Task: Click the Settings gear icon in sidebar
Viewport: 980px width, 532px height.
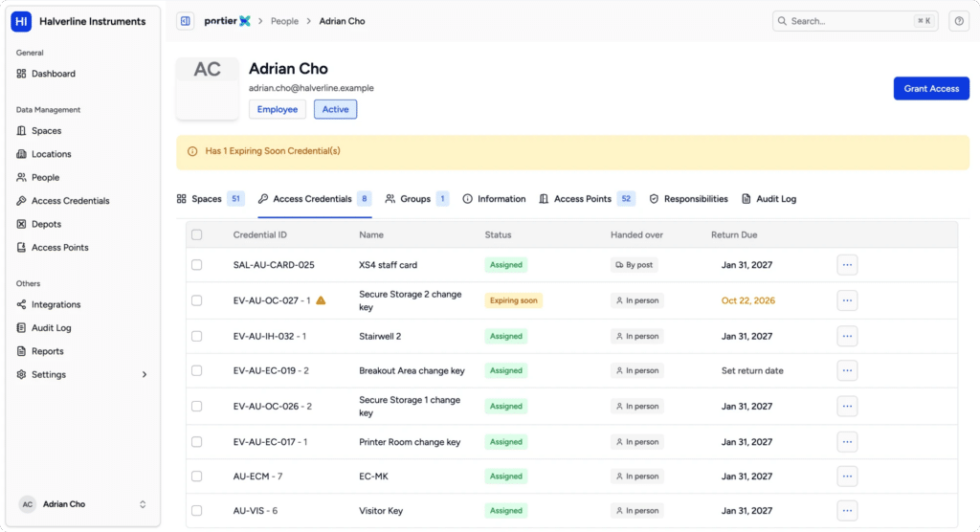Action: click(21, 374)
